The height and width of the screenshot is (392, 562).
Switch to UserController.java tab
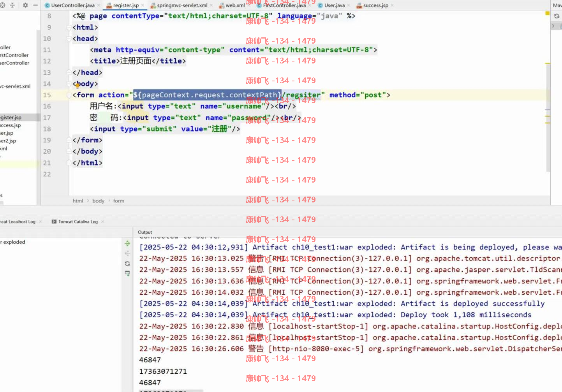[x=73, y=5]
